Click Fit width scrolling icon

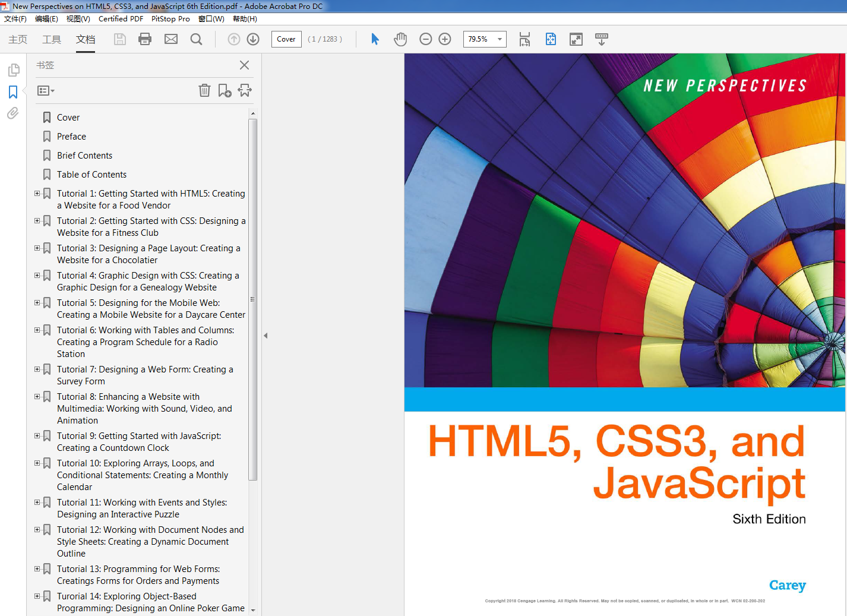point(524,39)
